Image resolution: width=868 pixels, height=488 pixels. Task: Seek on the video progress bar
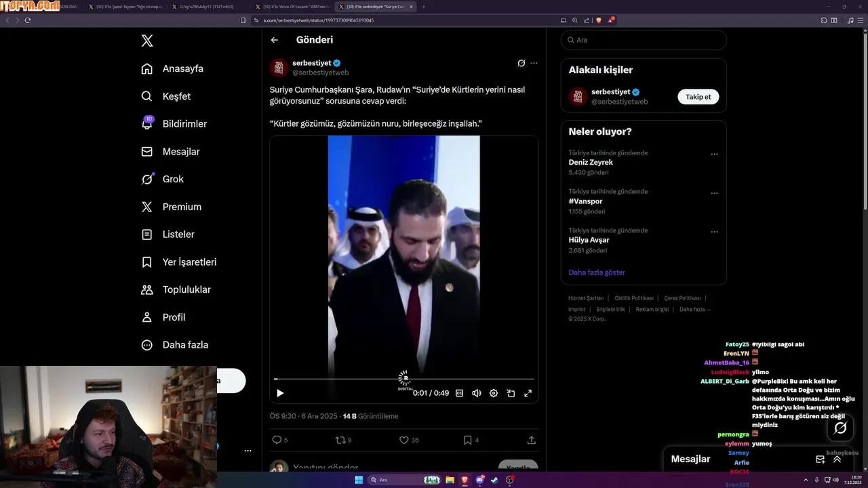point(404,379)
